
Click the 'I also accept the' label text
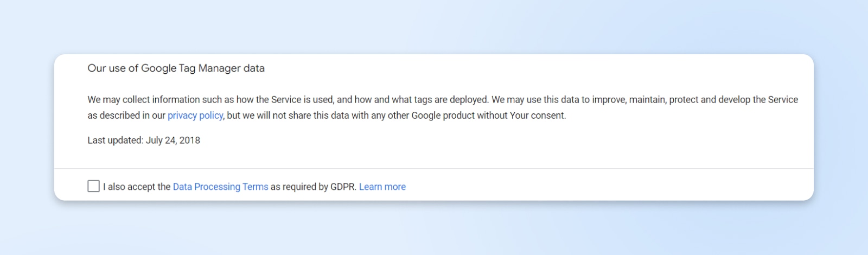137,187
